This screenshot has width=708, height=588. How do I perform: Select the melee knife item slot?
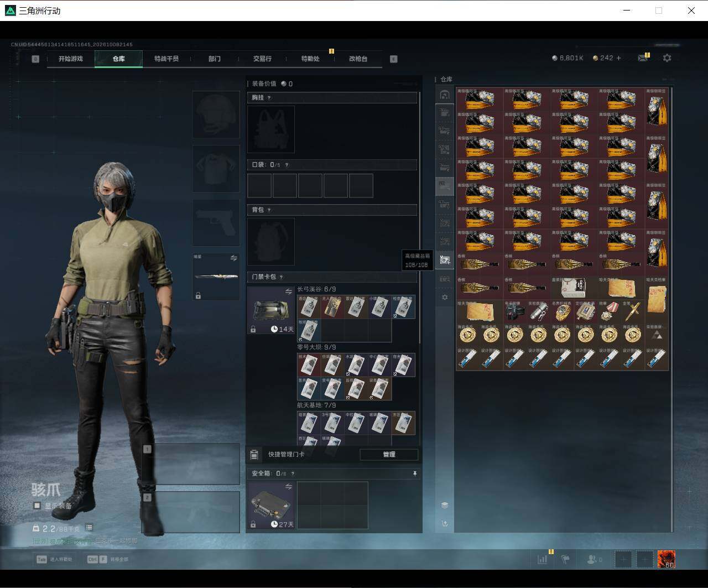pos(216,277)
